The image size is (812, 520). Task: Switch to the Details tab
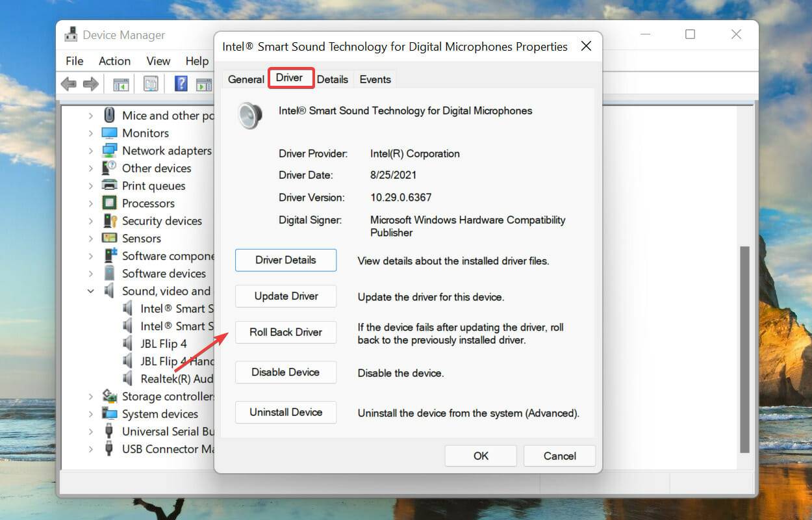coord(333,79)
